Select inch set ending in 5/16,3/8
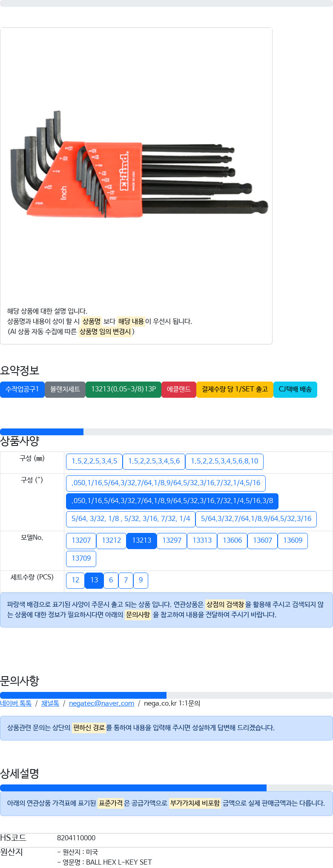The image size is (333, 868). [172, 501]
